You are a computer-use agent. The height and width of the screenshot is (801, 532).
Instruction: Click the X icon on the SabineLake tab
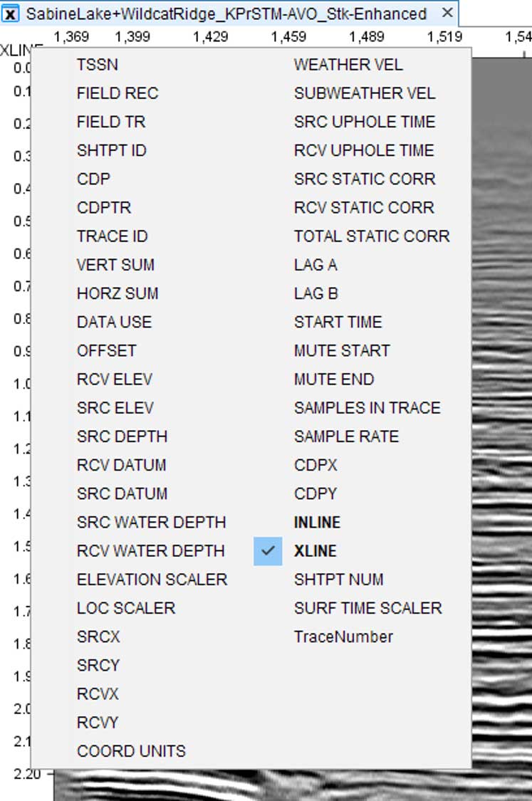(11, 14)
